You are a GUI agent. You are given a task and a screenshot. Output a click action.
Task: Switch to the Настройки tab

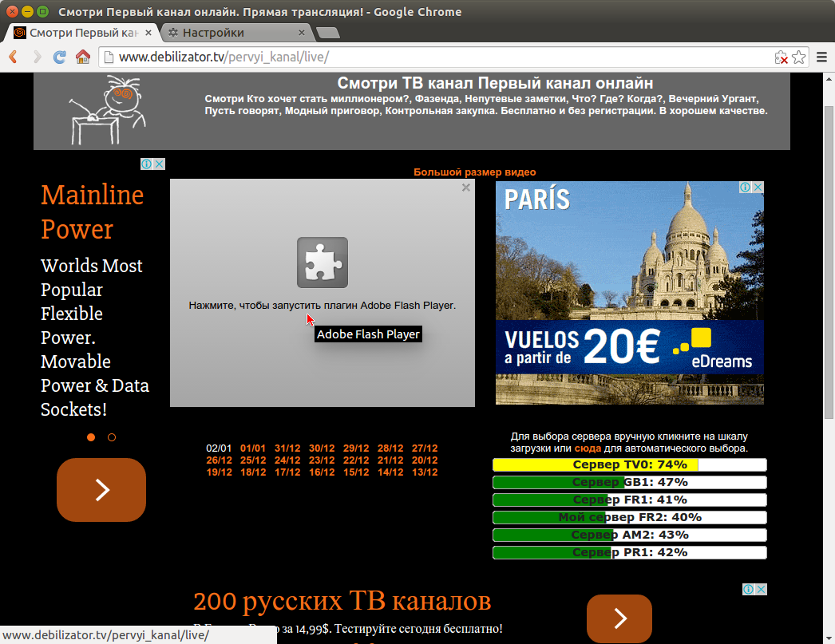coord(236,33)
